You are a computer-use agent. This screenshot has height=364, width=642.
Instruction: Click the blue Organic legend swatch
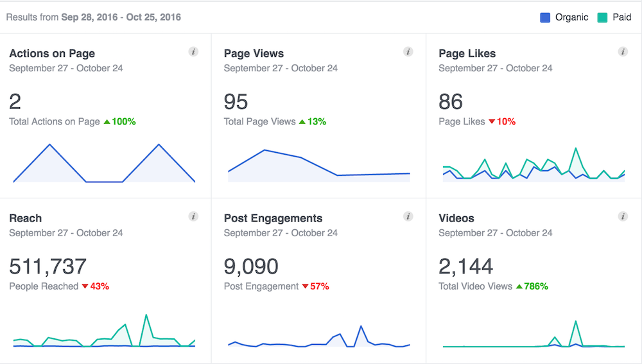[x=545, y=17]
